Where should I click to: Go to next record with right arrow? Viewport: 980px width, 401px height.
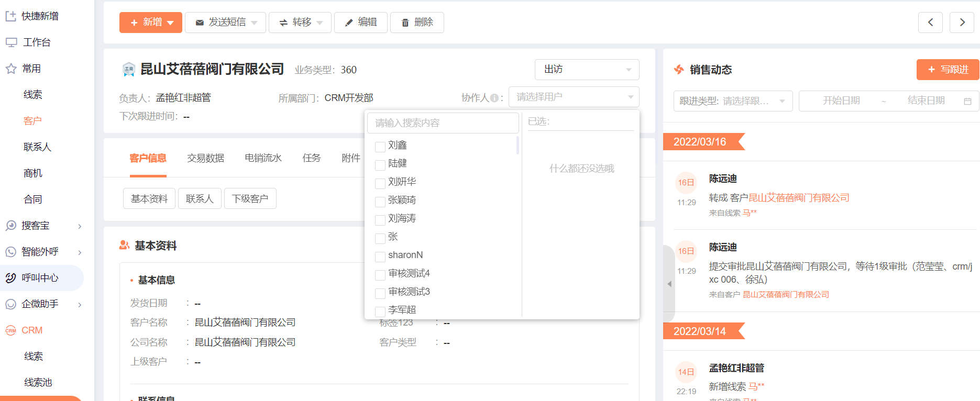pos(962,22)
